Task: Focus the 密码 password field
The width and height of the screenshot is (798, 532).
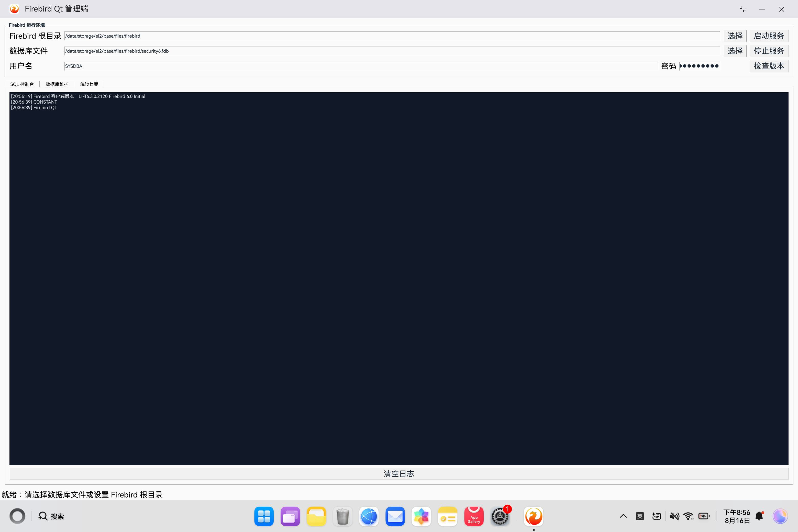Action: [700, 66]
